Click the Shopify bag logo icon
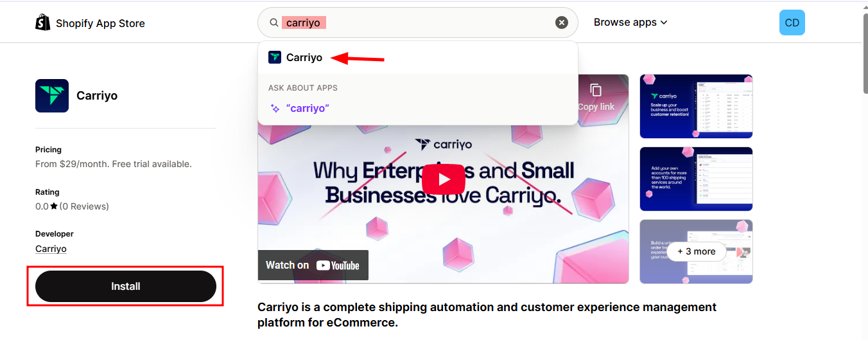The width and height of the screenshot is (868, 340). (x=43, y=22)
